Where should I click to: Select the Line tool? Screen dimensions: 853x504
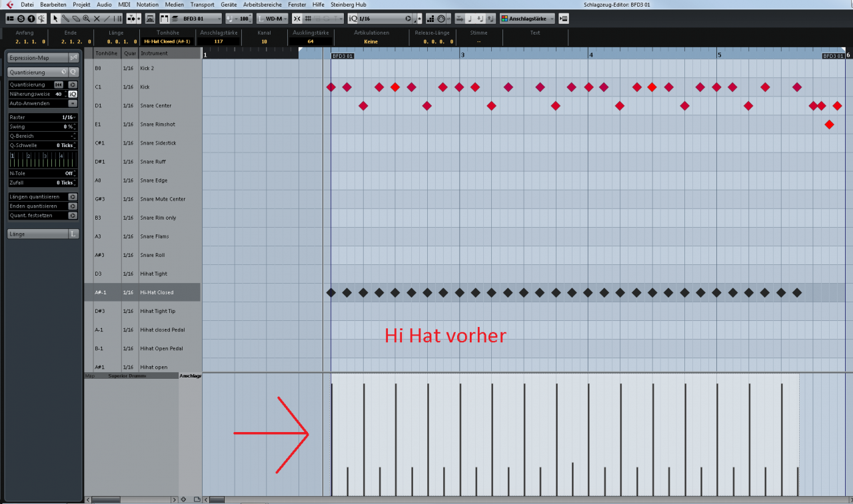coord(107,19)
